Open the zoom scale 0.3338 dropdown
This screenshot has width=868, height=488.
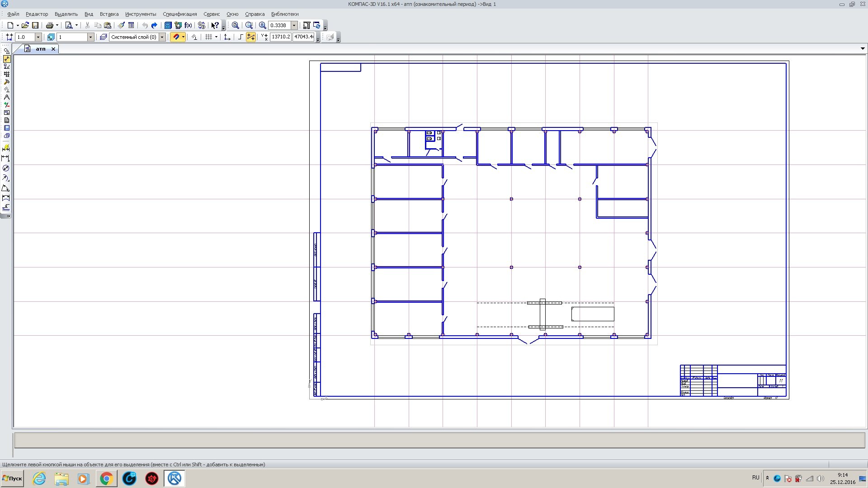point(294,25)
